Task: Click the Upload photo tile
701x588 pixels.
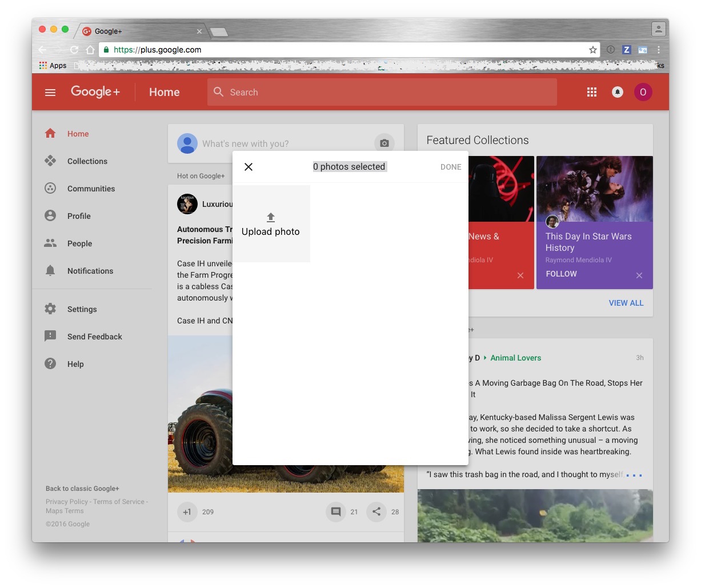Action: click(271, 224)
